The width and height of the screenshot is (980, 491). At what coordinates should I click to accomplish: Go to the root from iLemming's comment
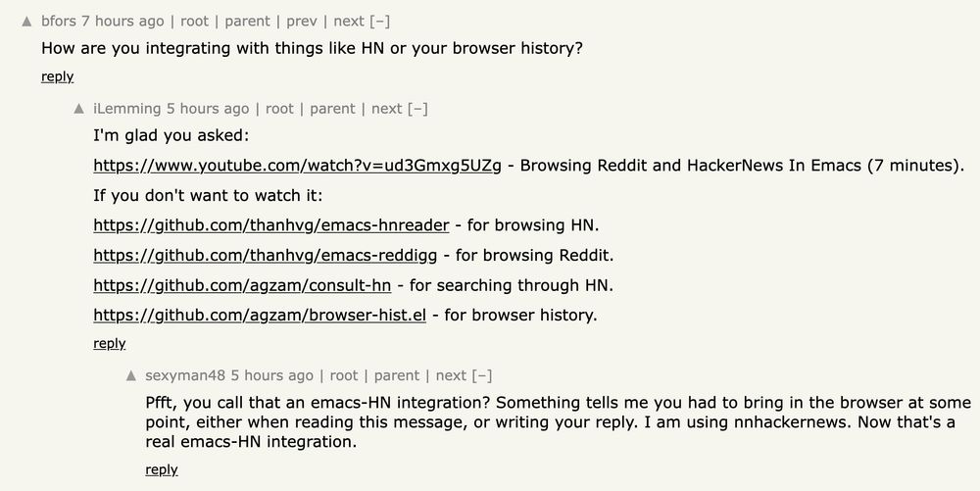click(279, 109)
